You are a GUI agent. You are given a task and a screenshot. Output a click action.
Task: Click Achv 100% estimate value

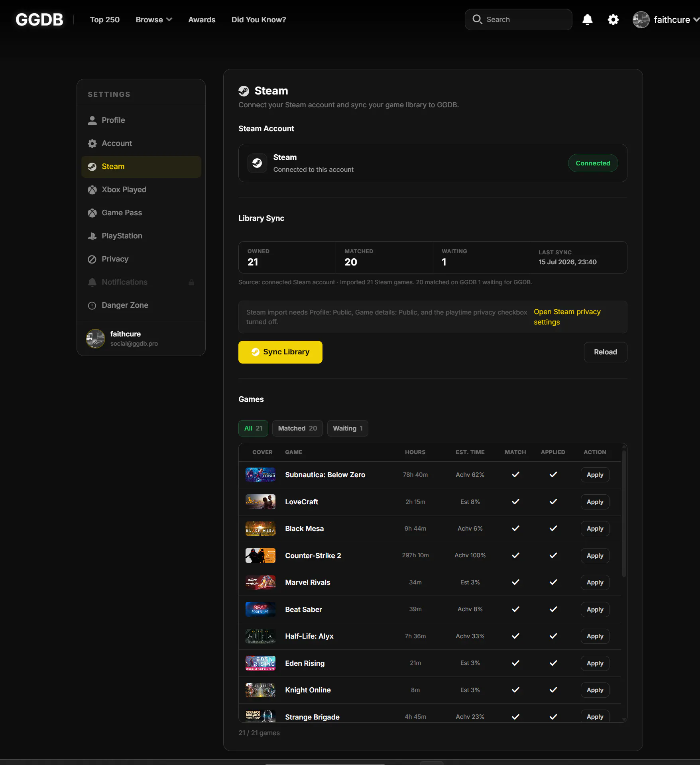click(470, 555)
